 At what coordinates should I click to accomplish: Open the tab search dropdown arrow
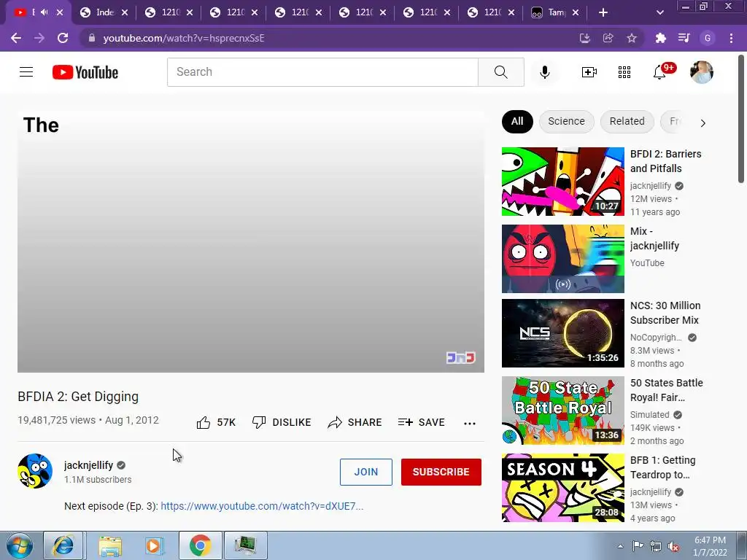(659, 12)
